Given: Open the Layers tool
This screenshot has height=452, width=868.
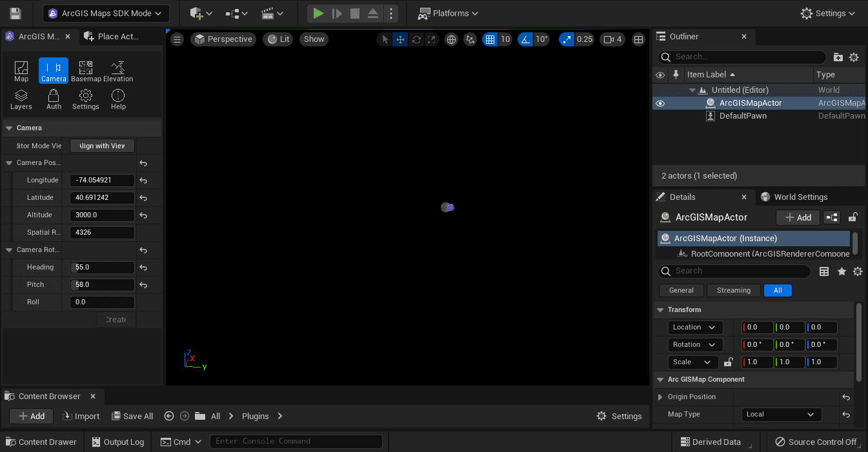Looking at the screenshot, I should point(21,99).
